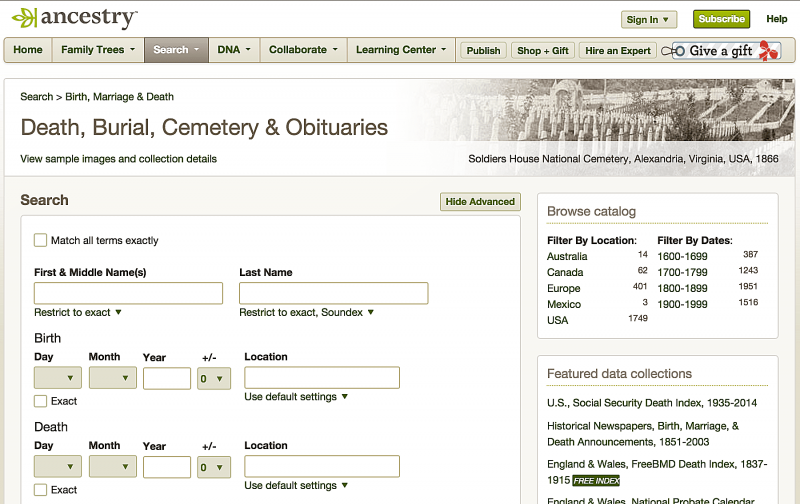This screenshot has width=800, height=504.
Task: Click the Shop + Gift button
Action: point(543,51)
